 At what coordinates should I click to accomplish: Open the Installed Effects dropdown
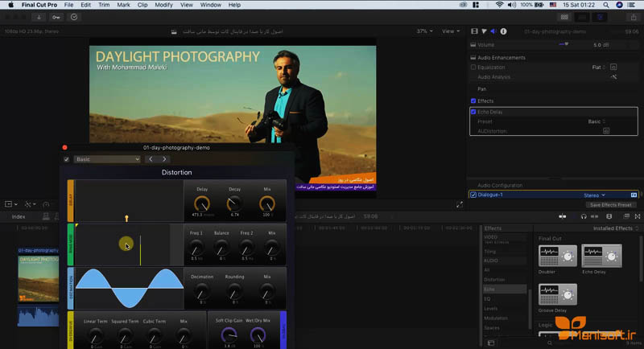click(x=616, y=228)
